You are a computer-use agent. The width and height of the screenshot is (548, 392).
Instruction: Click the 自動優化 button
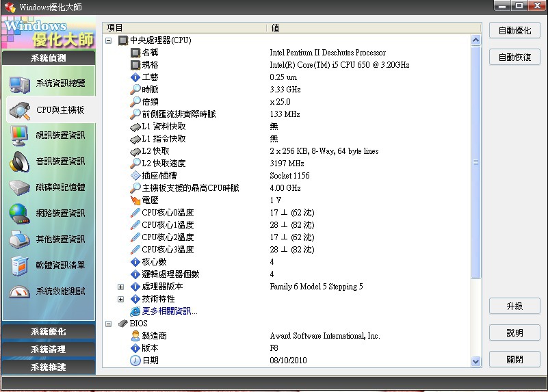(514, 31)
